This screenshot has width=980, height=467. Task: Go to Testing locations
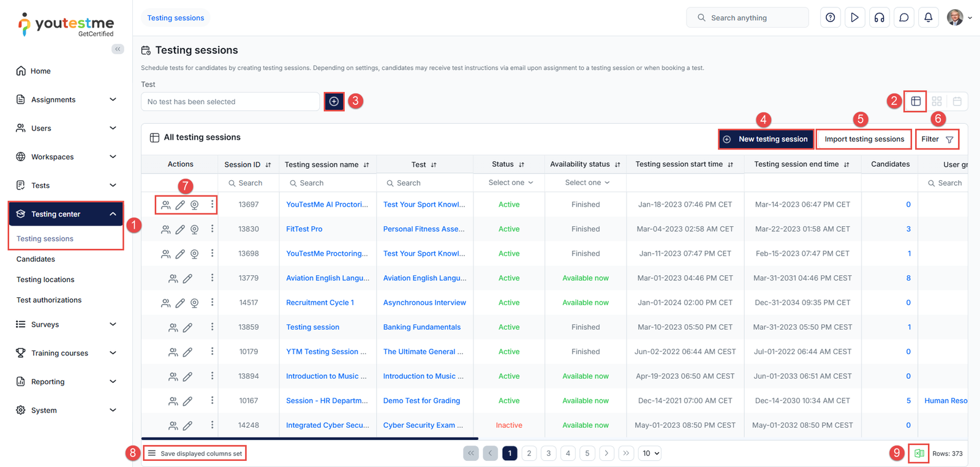coord(45,279)
